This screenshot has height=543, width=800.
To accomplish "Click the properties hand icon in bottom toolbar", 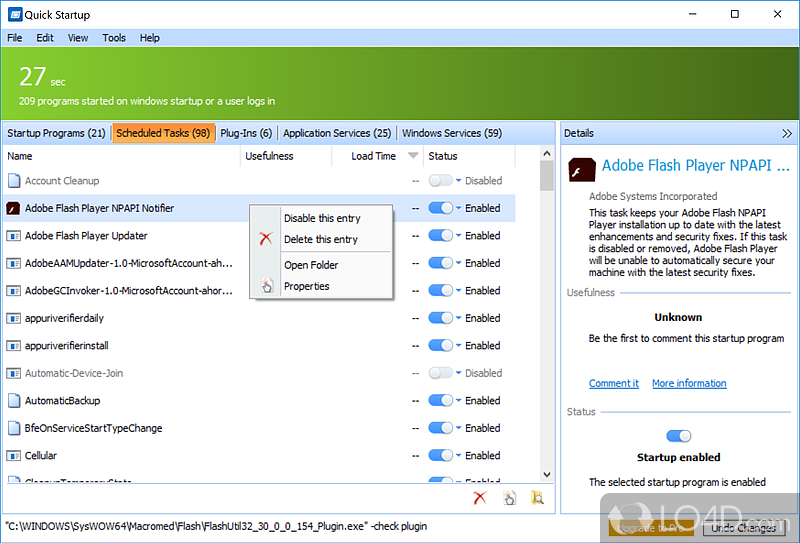I will (509, 497).
